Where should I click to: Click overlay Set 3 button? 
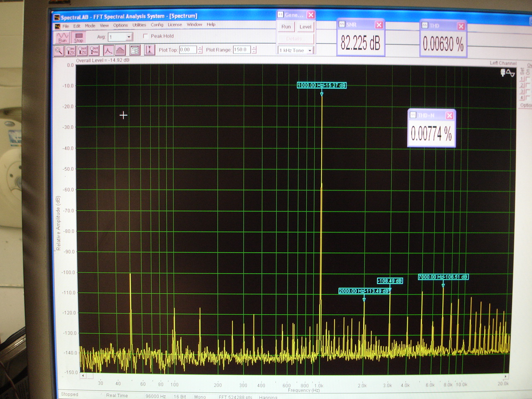tap(522, 91)
